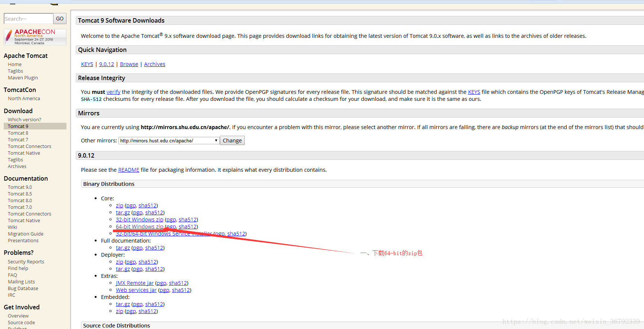
Task: Open Tomcat Native under Download
Action: pos(24,153)
